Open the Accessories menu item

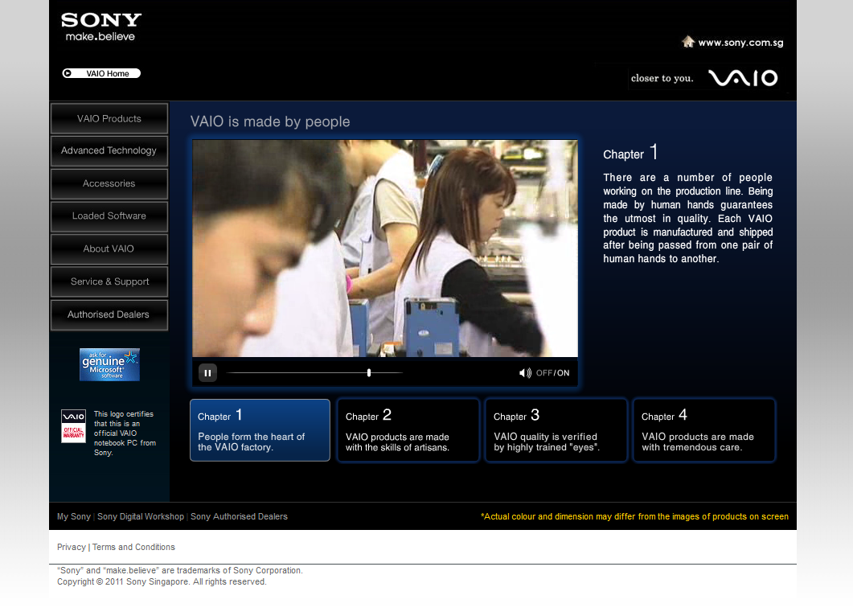[x=109, y=184]
